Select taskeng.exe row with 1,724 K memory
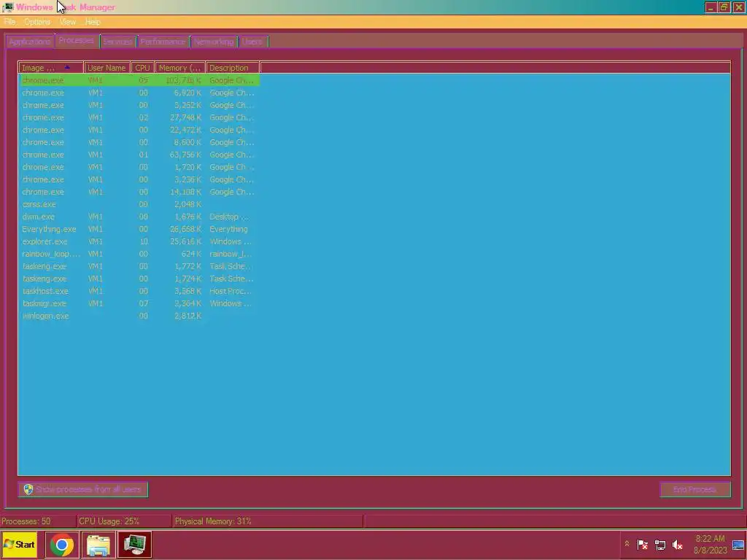This screenshot has height=560, width=747. click(x=139, y=279)
